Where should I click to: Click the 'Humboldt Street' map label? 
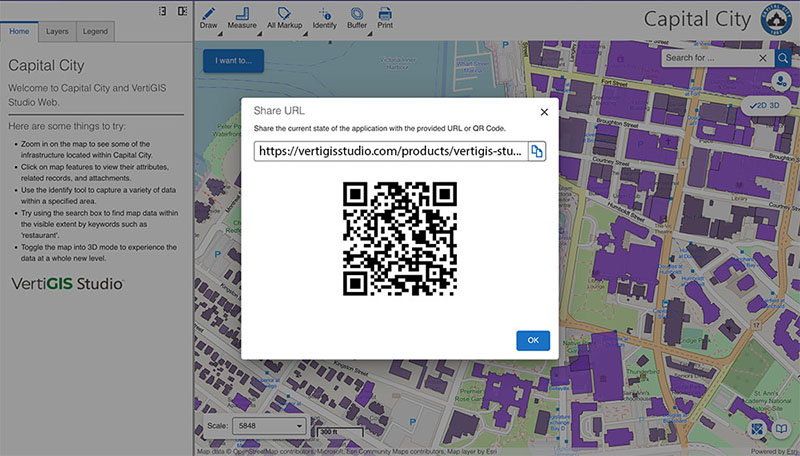pos(626,211)
